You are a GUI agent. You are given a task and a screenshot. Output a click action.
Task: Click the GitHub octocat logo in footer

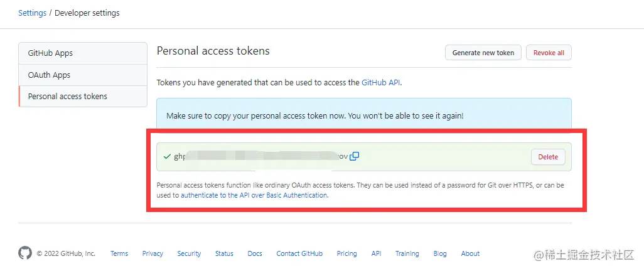coord(25,253)
